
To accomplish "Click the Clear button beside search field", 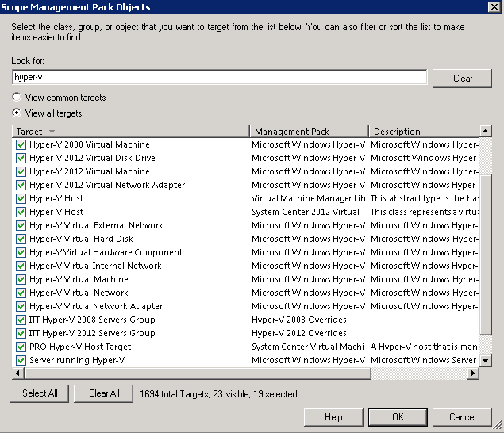I will click(x=462, y=79).
